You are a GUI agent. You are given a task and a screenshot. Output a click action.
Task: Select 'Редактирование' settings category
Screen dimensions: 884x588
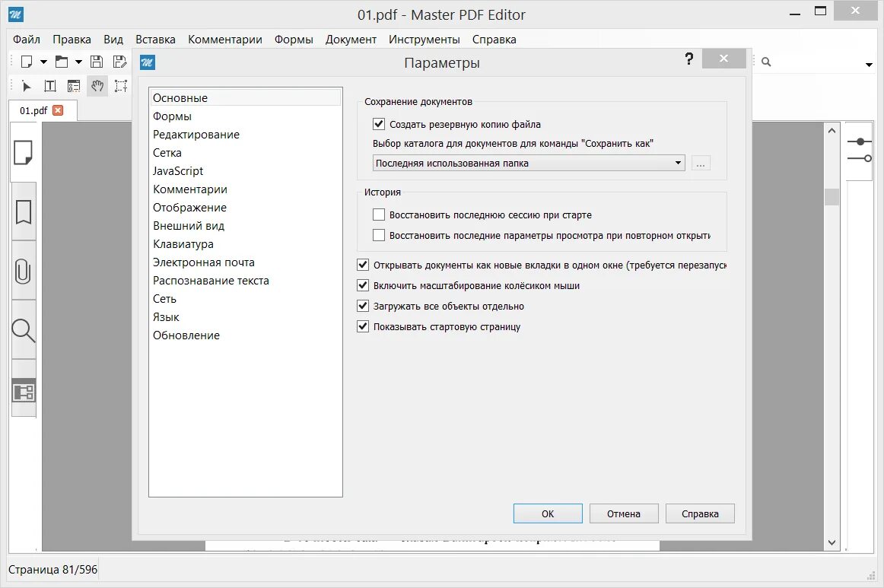pyautogui.click(x=245, y=134)
